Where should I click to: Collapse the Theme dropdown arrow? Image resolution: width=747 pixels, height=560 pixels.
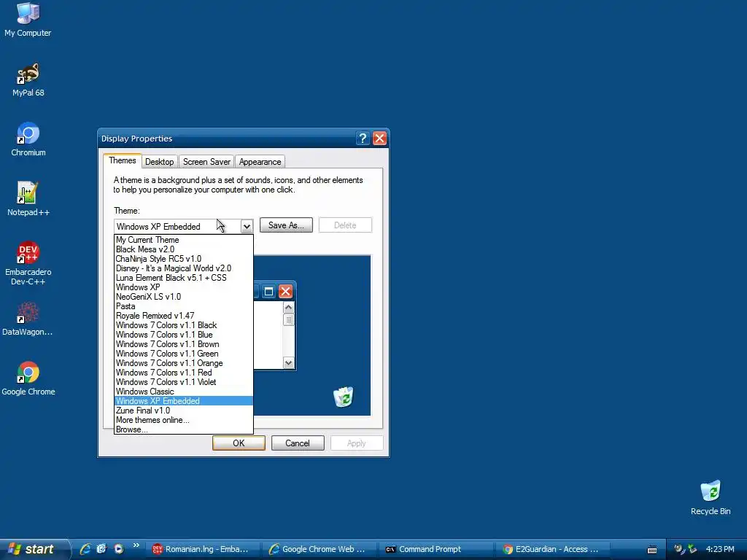tap(247, 227)
